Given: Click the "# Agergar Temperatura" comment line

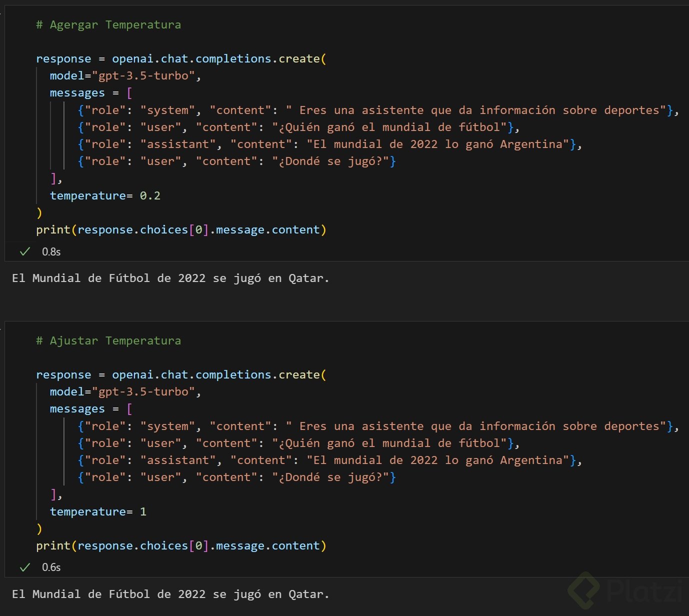Looking at the screenshot, I should [108, 24].
